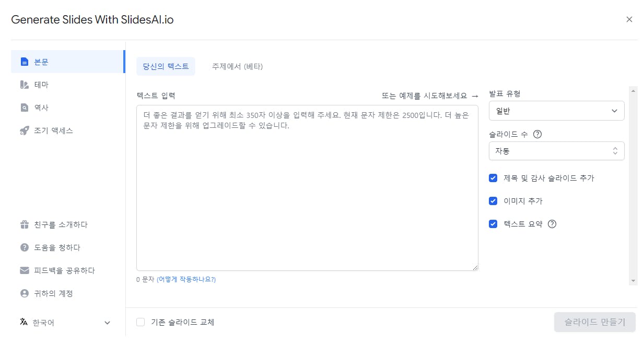Click the 어떻게 작동하나요? link
The height and width of the screenshot is (345, 644).
pos(186,280)
